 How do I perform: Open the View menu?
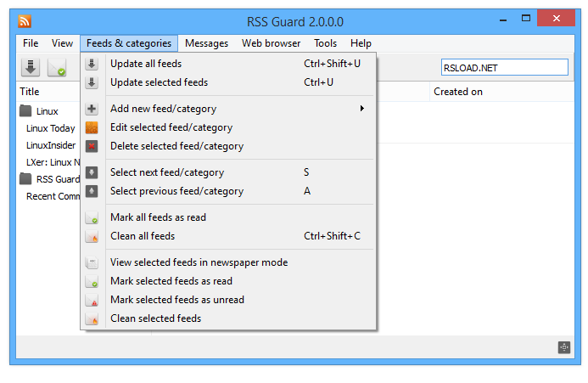pyautogui.click(x=62, y=43)
